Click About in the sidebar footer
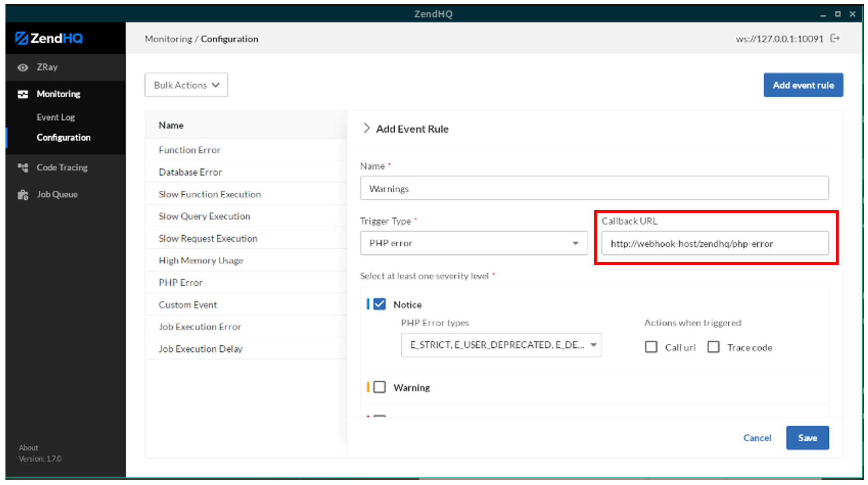This screenshot has height=485, width=868. coord(28,448)
